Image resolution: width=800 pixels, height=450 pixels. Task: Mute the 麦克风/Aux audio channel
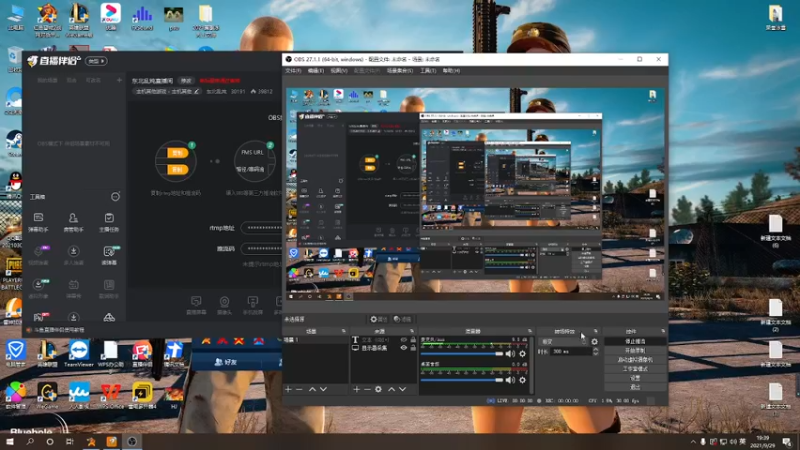(510, 354)
